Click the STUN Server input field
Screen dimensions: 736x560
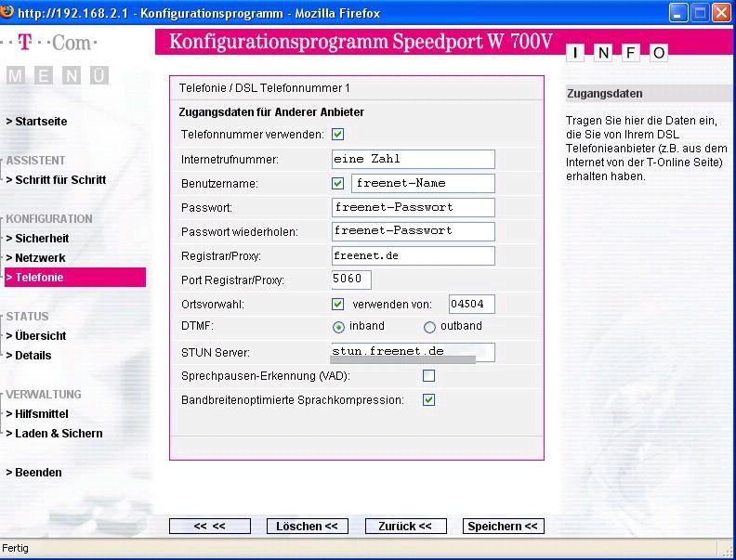pyautogui.click(x=413, y=352)
